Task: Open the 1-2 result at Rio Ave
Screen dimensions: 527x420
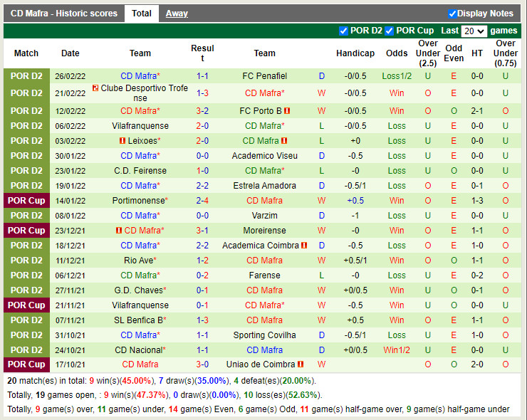Action: [x=202, y=261]
